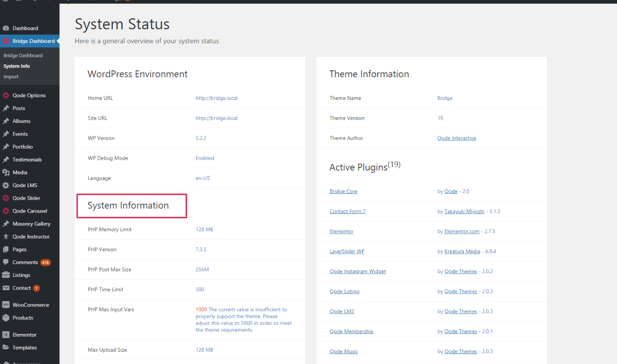Click the Elementor icon in sidebar

click(x=6, y=334)
